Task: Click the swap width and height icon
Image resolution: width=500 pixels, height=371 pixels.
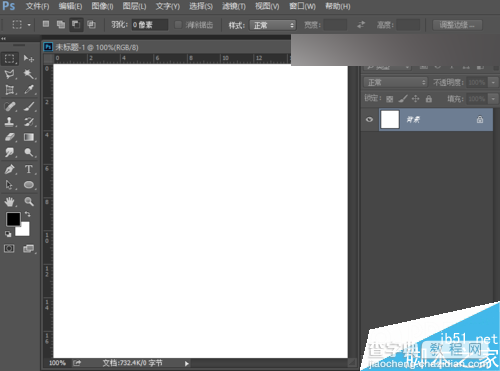Action: pos(361,25)
